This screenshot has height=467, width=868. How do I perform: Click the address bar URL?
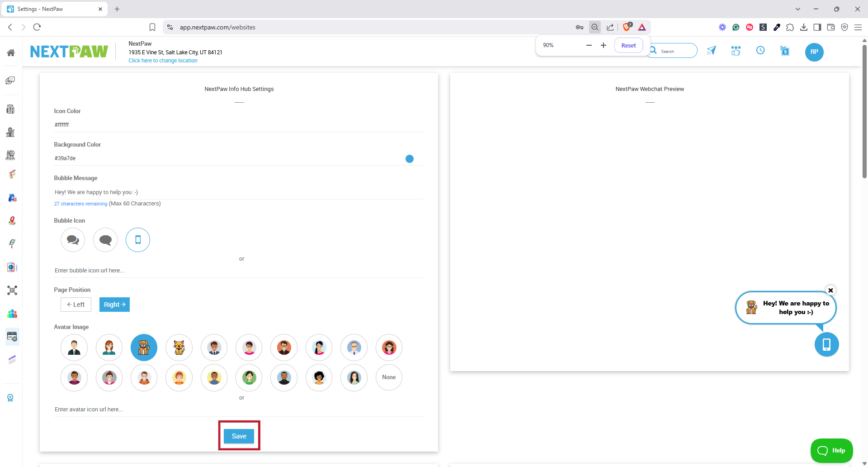tap(217, 27)
